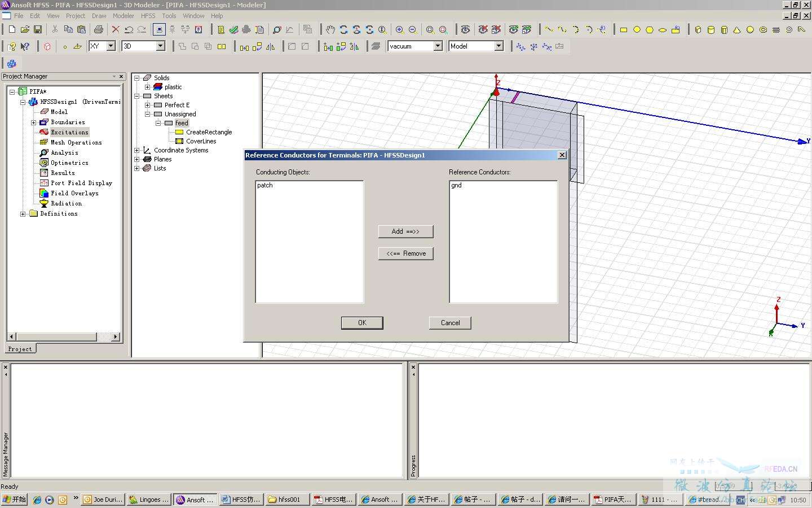Expand the plastic solid tree node
The height and width of the screenshot is (508, 812).
148,87
